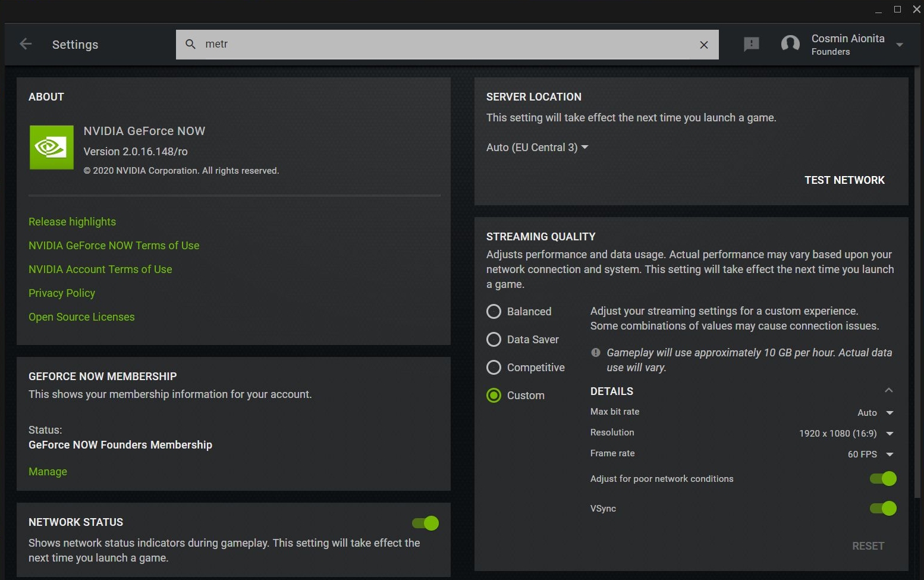Maximize the application window
The width and height of the screenshot is (924, 580).
coord(897,9)
